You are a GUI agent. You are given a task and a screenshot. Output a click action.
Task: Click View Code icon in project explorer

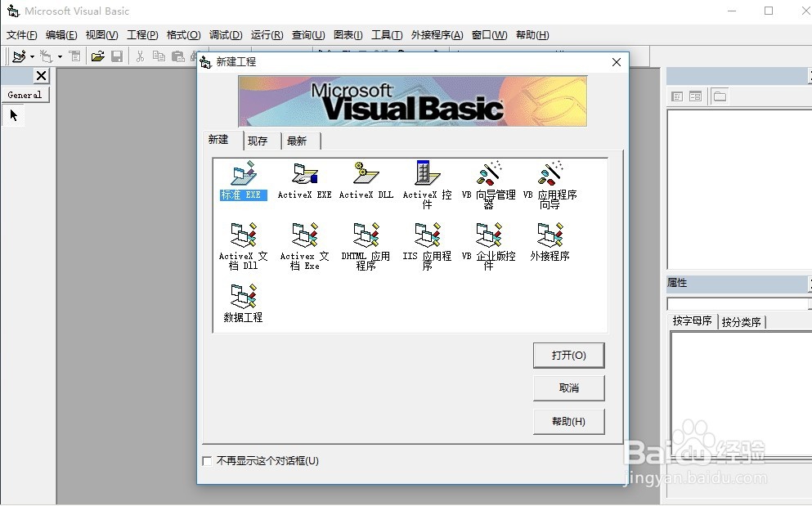coord(677,96)
